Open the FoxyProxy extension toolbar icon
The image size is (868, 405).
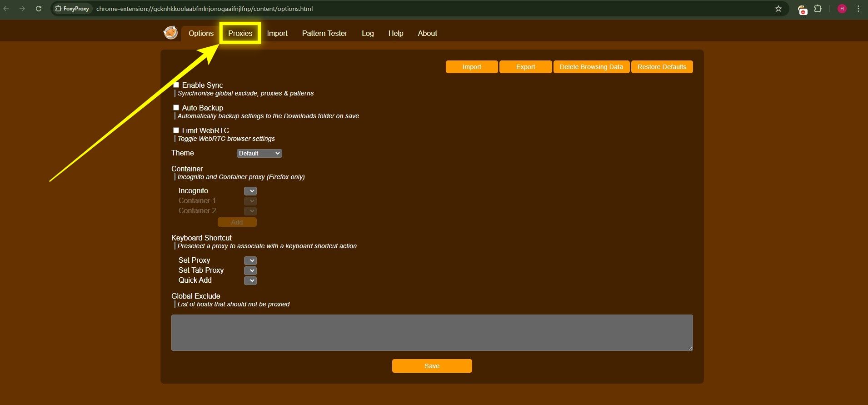click(803, 9)
